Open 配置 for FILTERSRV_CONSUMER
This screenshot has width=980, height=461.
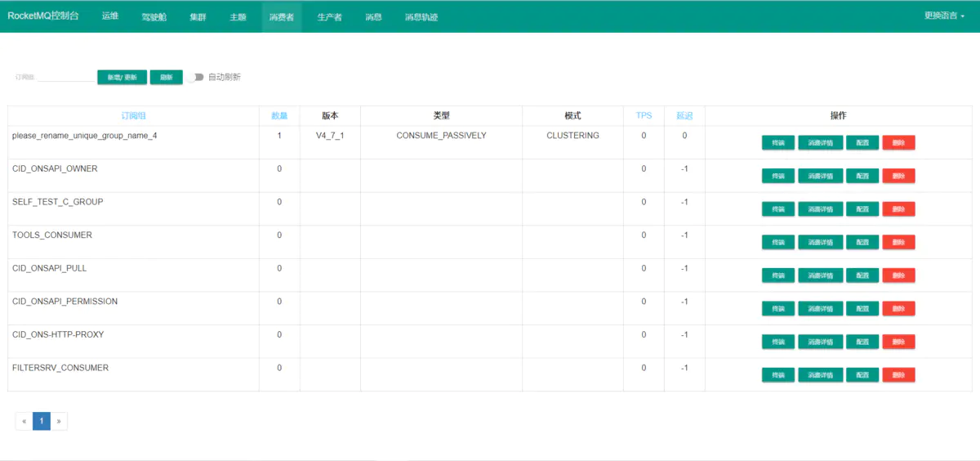tap(862, 375)
